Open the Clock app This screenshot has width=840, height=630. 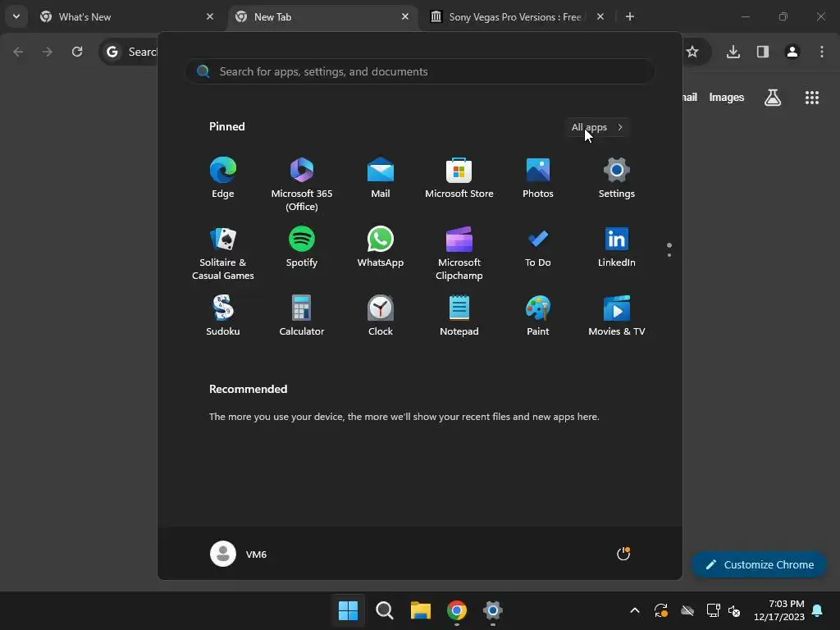381,316
